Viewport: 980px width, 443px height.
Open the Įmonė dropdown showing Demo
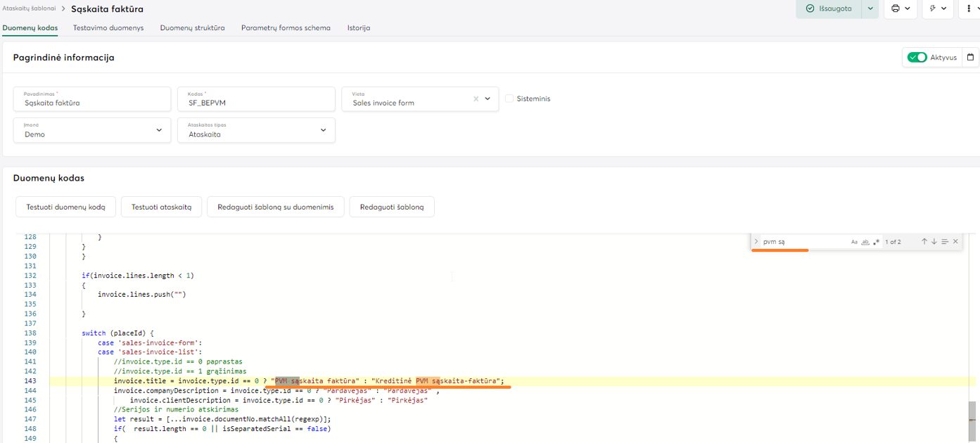click(92, 130)
